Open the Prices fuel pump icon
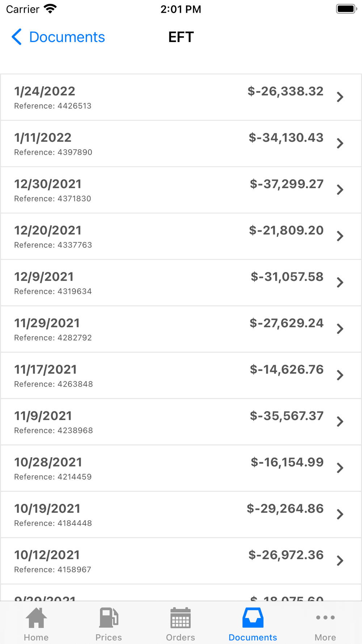Screen dimensions: 362x644 [109, 618]
